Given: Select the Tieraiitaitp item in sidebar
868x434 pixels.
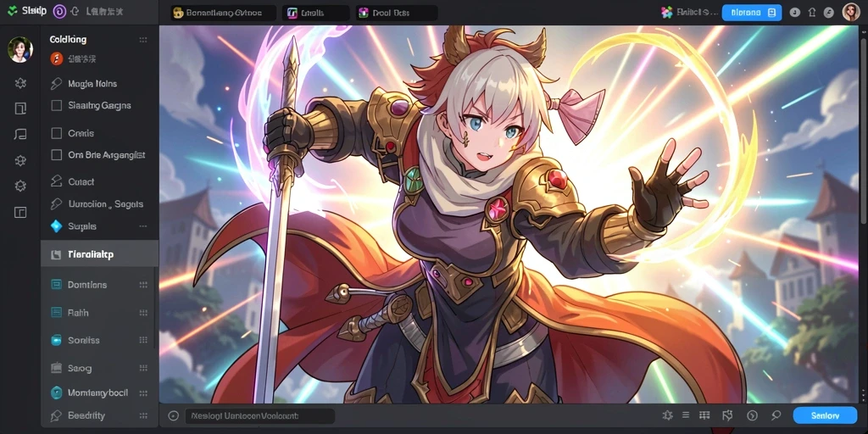Looking at the screenshot, I should (100, 254).
